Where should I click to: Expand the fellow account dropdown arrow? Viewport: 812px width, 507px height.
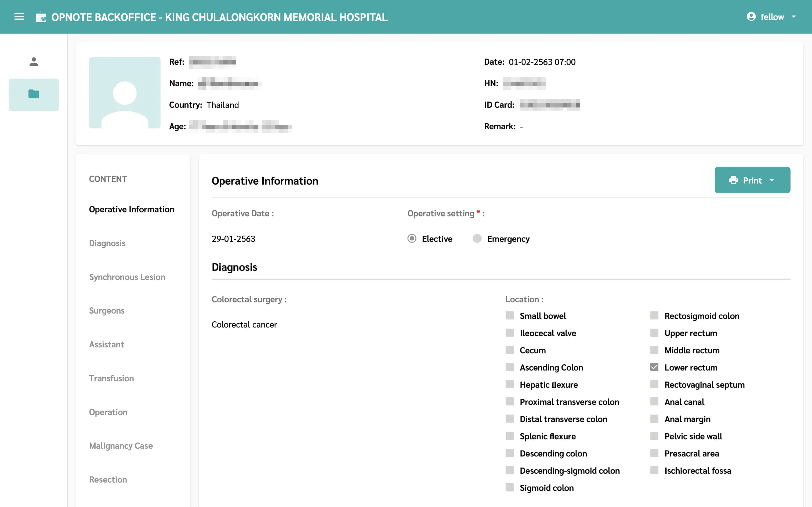793,17
